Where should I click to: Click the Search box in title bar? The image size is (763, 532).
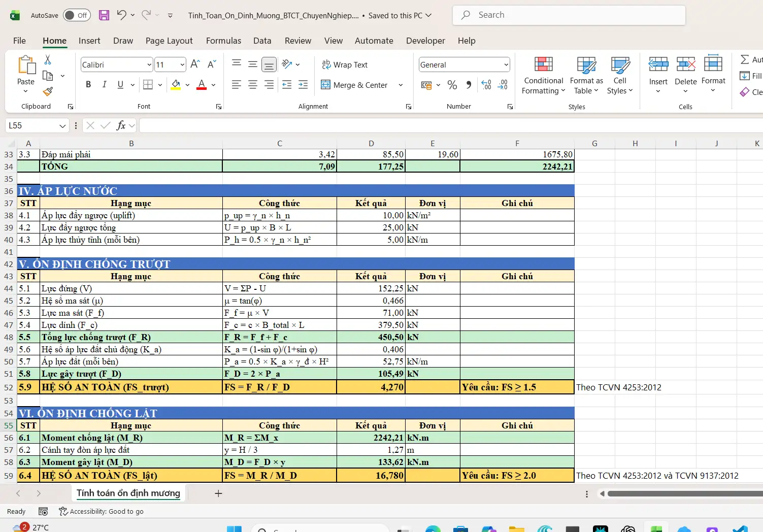click(x=569, y=15)
